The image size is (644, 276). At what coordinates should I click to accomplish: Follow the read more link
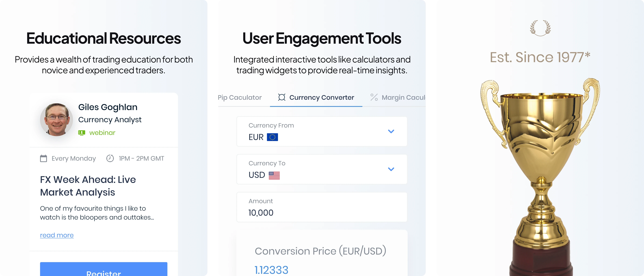pos(57,235)
